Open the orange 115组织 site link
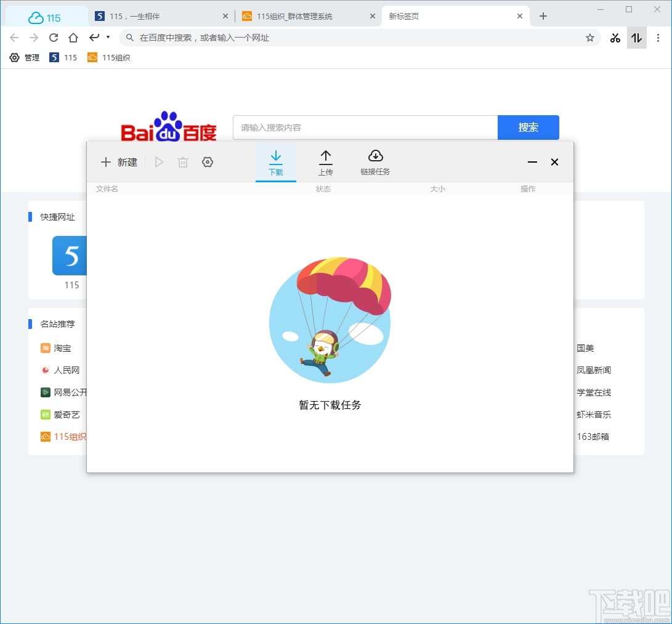The height and width of the screenshot is (624, 672). [x=63, y=437]
